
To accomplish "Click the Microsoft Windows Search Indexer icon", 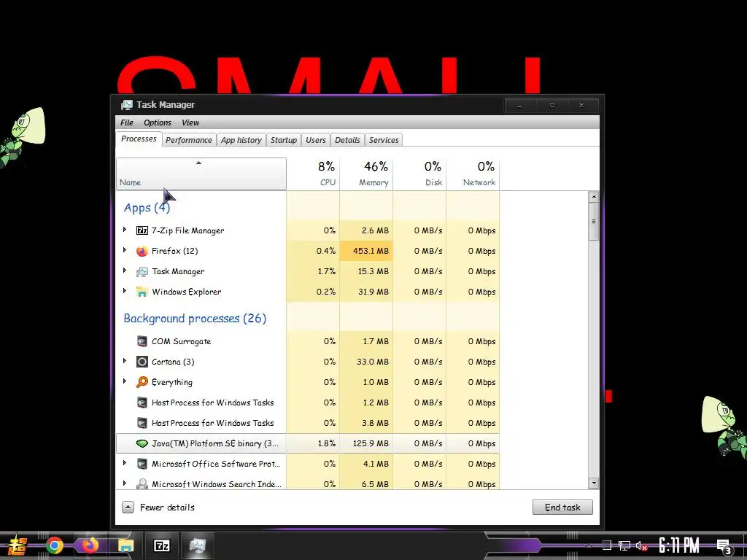I will point(142,484).
